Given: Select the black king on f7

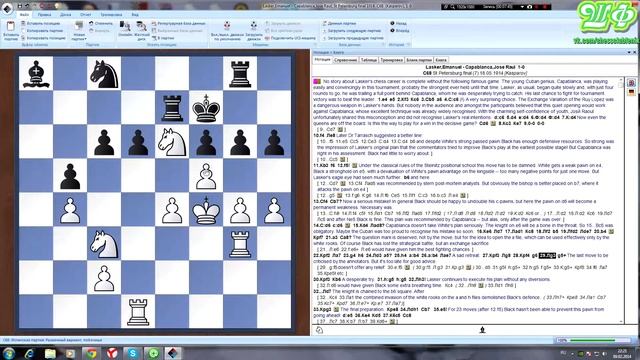Looking at the screenshot, I should pos(206,108).
